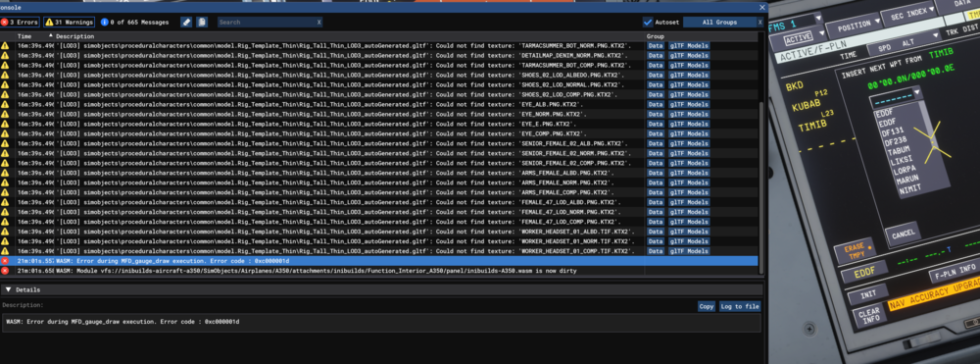Select warning row for SHOES_02_LOD_ALBEDO.PNG.KTX2
Screen dimensions: 980x364
tap(378, 75)
